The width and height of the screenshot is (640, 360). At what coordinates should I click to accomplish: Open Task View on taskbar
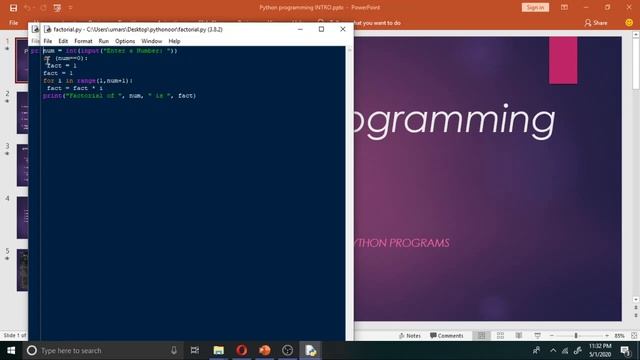click(195, 351)
